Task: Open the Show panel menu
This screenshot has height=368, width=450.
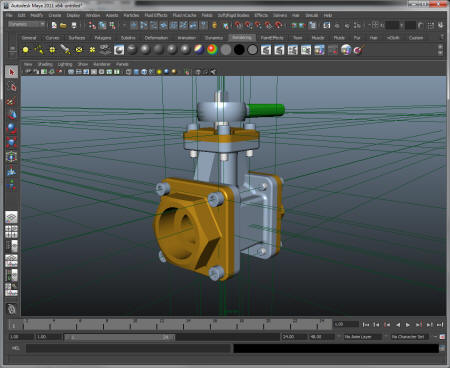Action: point(82,64)
